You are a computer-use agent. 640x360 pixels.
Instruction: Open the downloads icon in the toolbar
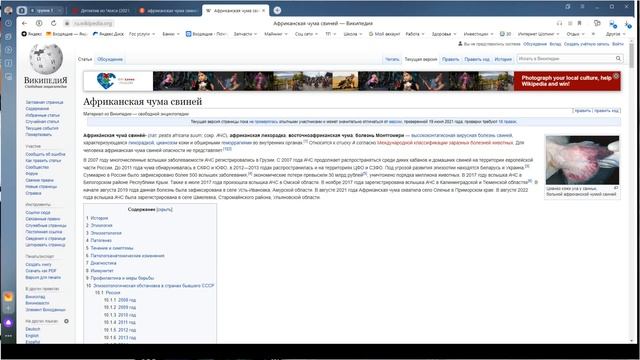click(x=628, y=24)
